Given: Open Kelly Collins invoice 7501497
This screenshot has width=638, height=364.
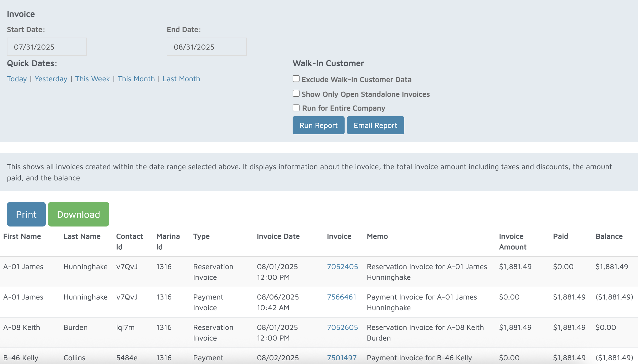Looking at the screenshot, I should 342,358.
